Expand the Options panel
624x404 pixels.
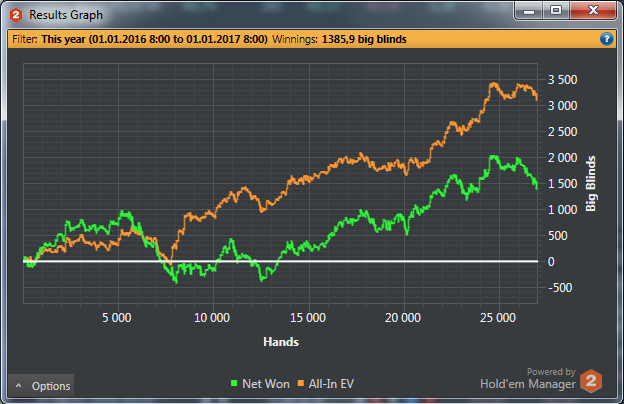pyautogui.click(x=41, y=386)
